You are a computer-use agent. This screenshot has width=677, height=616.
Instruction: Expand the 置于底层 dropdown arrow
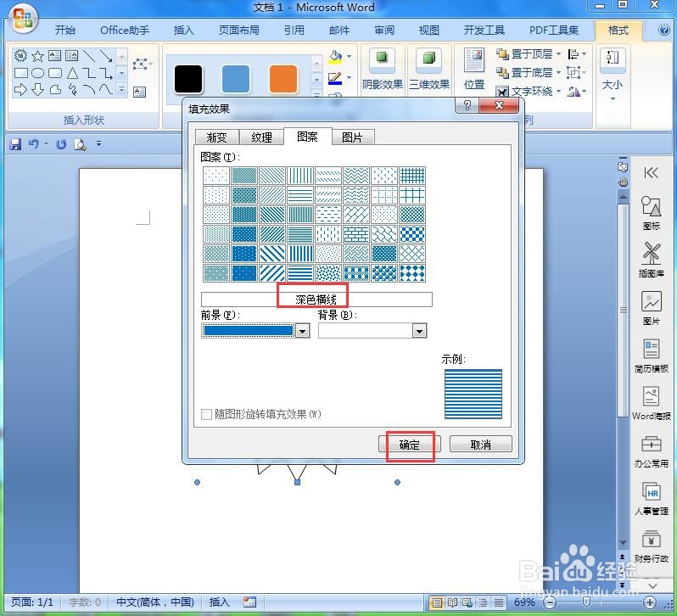click(558, 72)
